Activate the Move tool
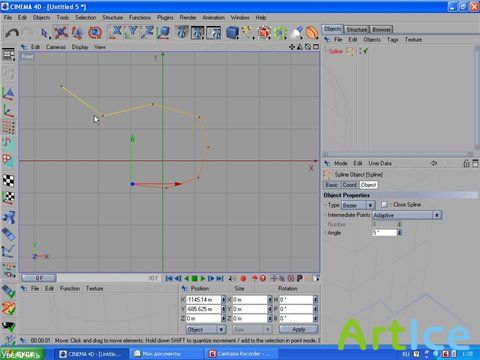Screen dimensions: 480x360 [x=61, y=32]
